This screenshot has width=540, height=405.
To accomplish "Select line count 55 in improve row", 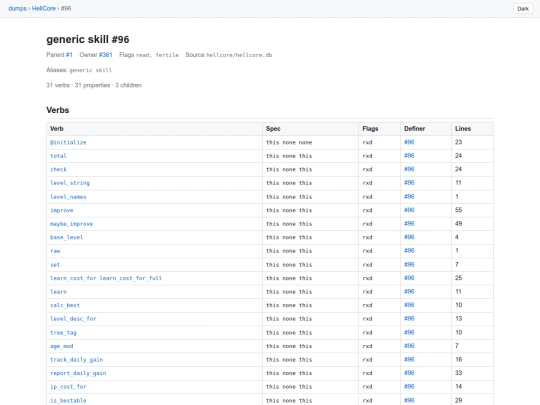I will tap(458, 210).
